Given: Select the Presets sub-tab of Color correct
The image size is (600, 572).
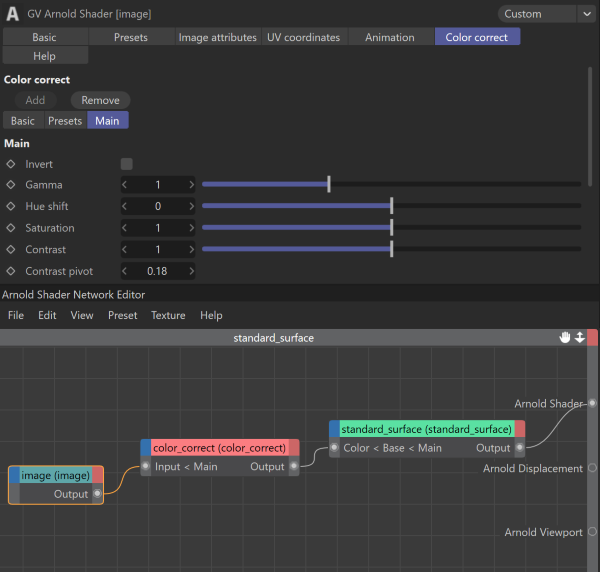Looking at the screenshot, I should point(65,121).
